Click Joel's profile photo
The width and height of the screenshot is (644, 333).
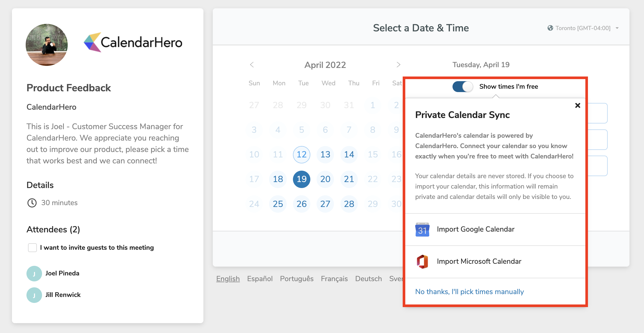(47, 45)
